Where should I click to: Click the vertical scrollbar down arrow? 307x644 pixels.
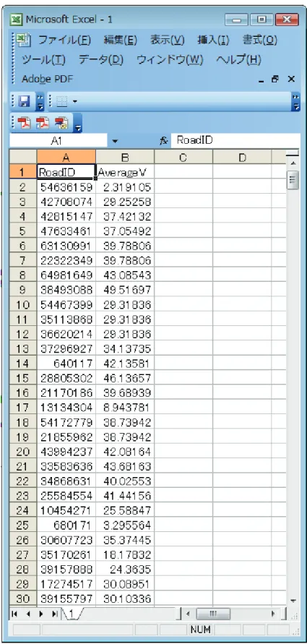pos(293,601)
